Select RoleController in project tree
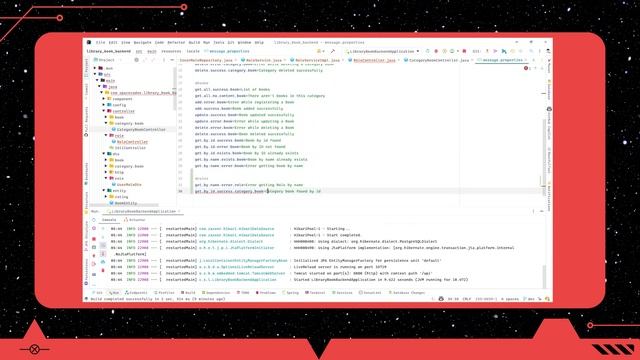This screenshot has height=360, width=640. click(x=129, y=142)
